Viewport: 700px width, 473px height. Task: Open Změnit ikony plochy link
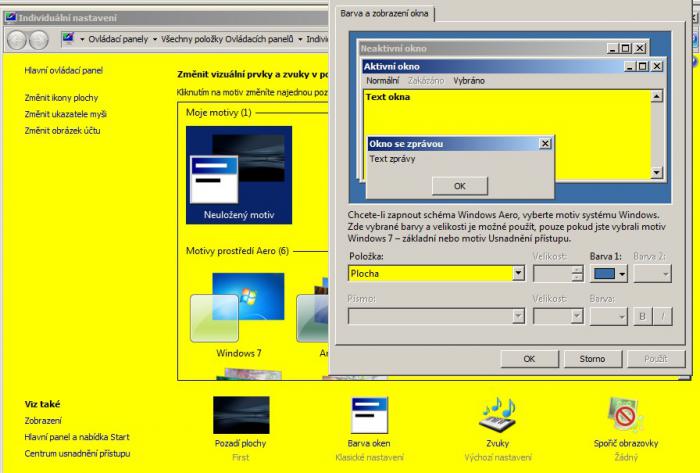(x=62, y=99)
